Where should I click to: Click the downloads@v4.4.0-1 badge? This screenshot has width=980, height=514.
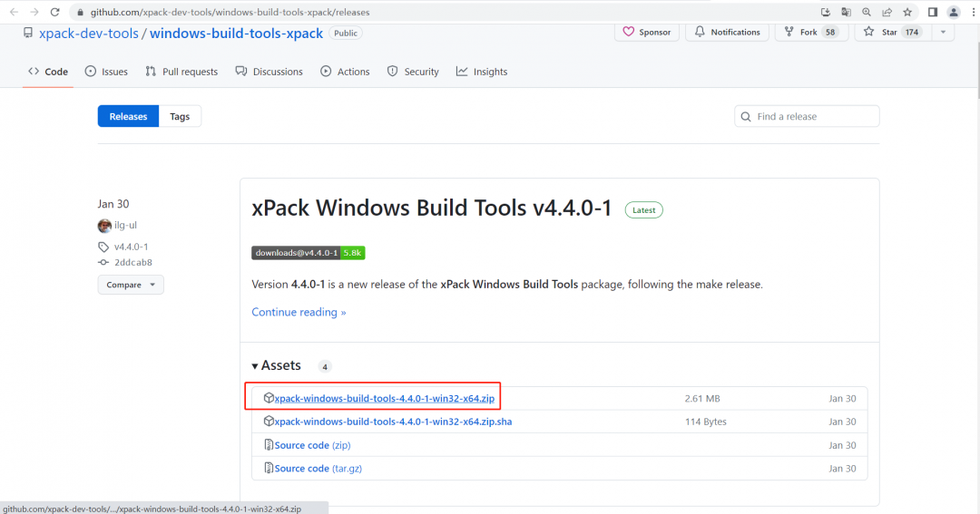[x=309, y=253]
